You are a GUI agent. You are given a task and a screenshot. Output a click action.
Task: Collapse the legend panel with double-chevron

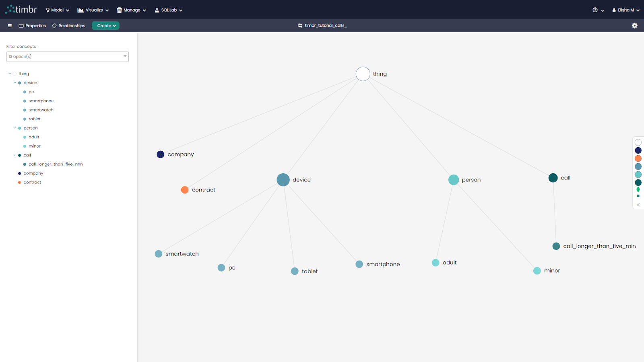click(x=638, y=205)
